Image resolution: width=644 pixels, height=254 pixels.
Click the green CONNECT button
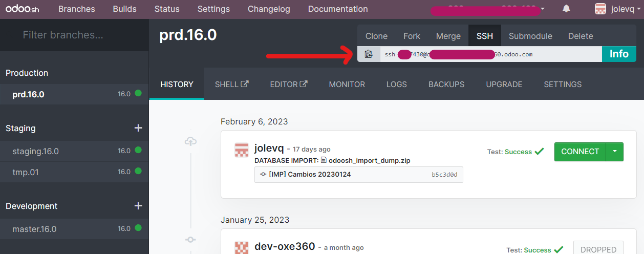(x=580, y=152)
